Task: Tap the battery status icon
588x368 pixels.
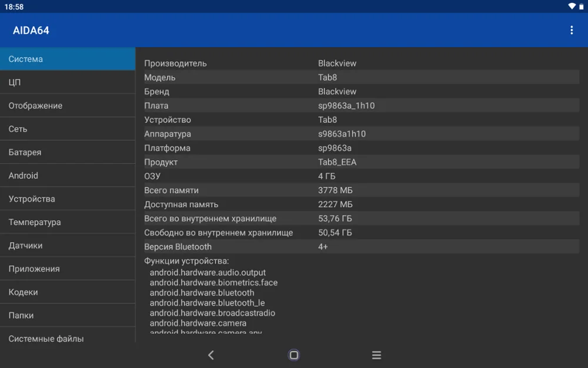Action: pos(582,6)
